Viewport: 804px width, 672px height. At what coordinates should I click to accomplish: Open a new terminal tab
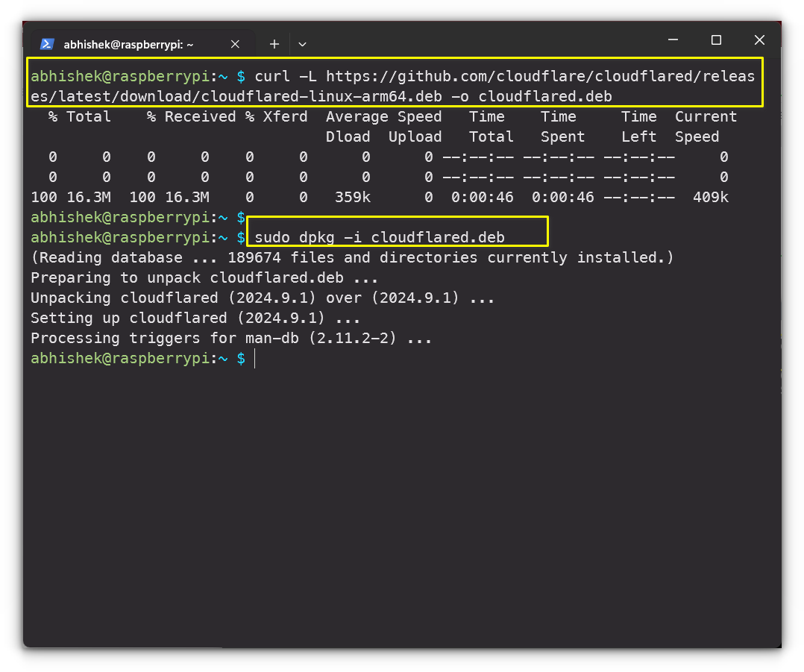(274, 45)
